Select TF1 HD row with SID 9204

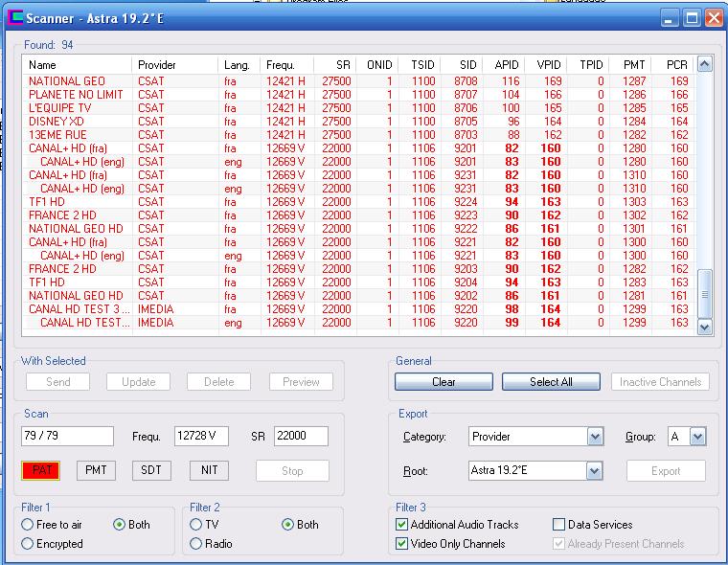click(x=358, y=282)
